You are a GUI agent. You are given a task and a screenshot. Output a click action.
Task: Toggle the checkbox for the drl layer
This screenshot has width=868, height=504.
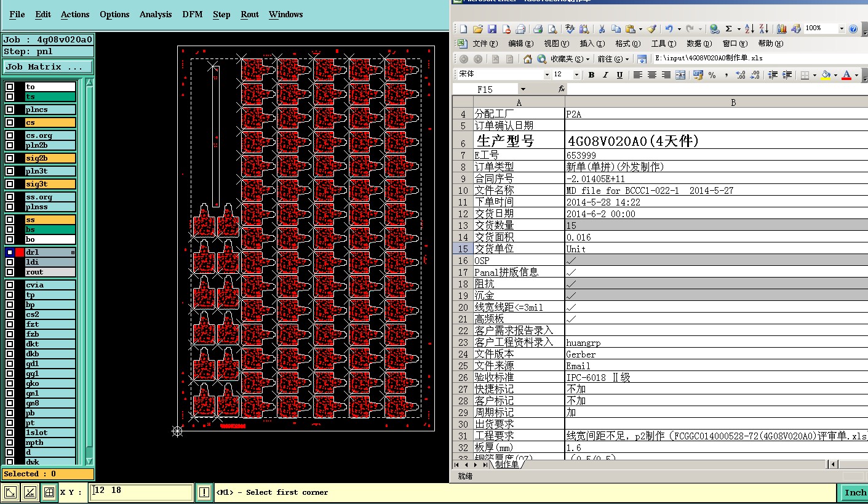point(10,252)
